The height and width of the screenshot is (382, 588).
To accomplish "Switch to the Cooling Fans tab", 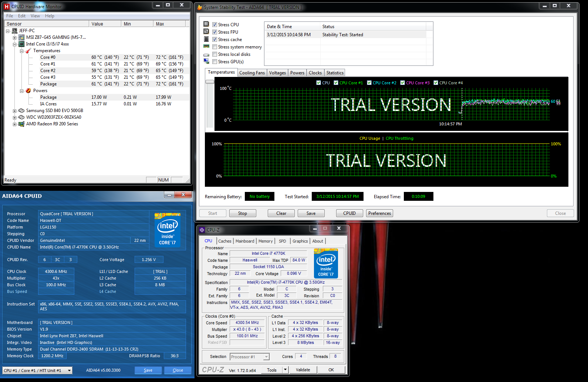I will click(x=252, y=73).
